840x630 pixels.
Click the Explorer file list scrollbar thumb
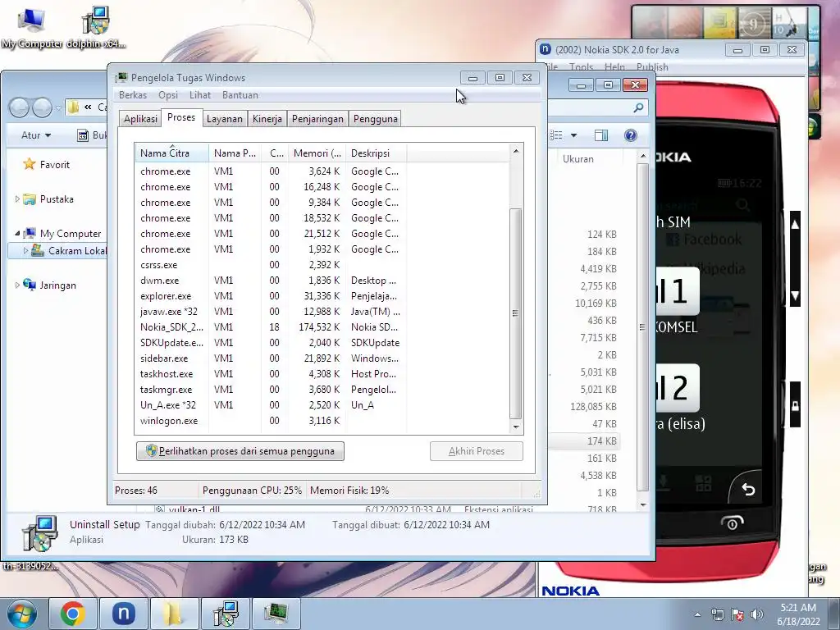tap(643, 327)
